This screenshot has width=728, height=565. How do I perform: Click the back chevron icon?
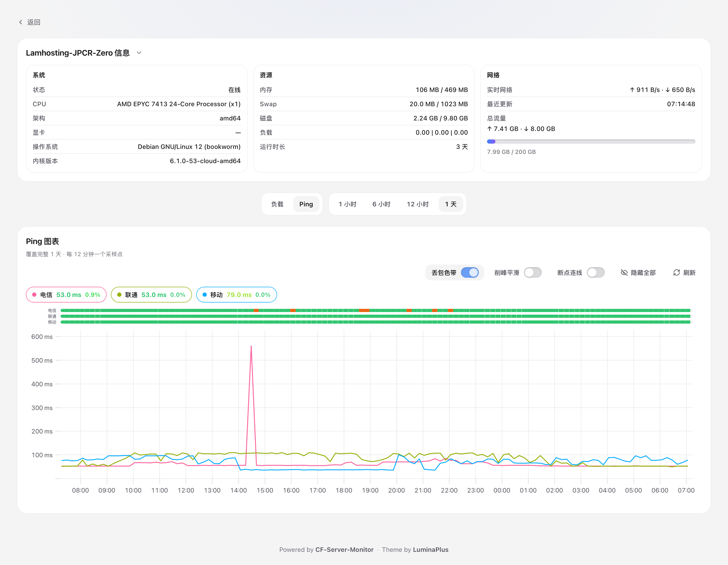point(21,22)
